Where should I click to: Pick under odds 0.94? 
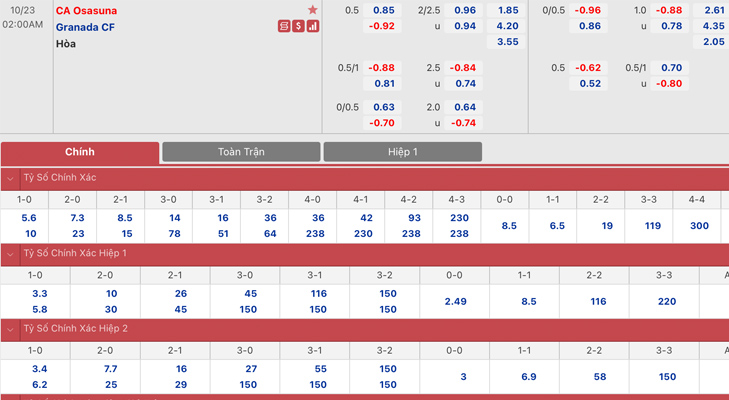point(464,26)
